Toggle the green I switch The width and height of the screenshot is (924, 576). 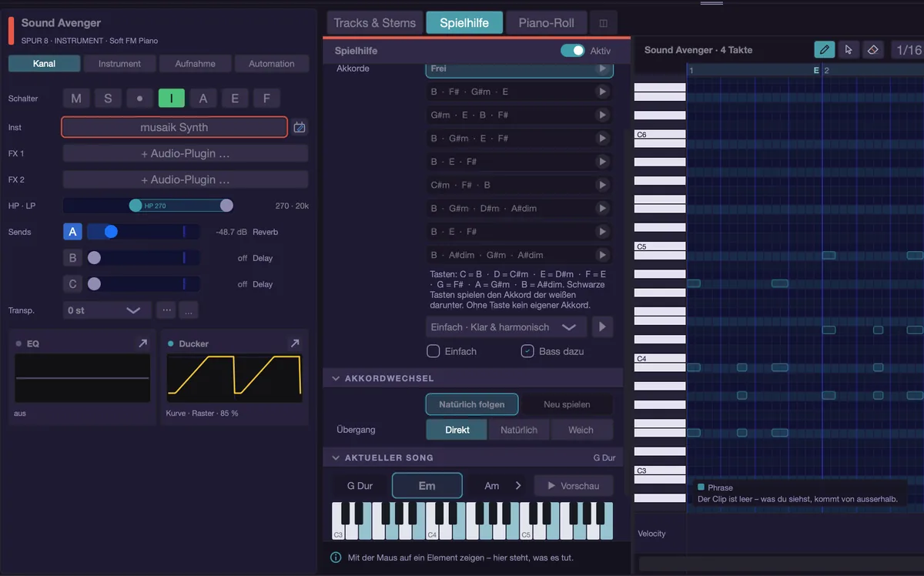(x=171, y=99)
